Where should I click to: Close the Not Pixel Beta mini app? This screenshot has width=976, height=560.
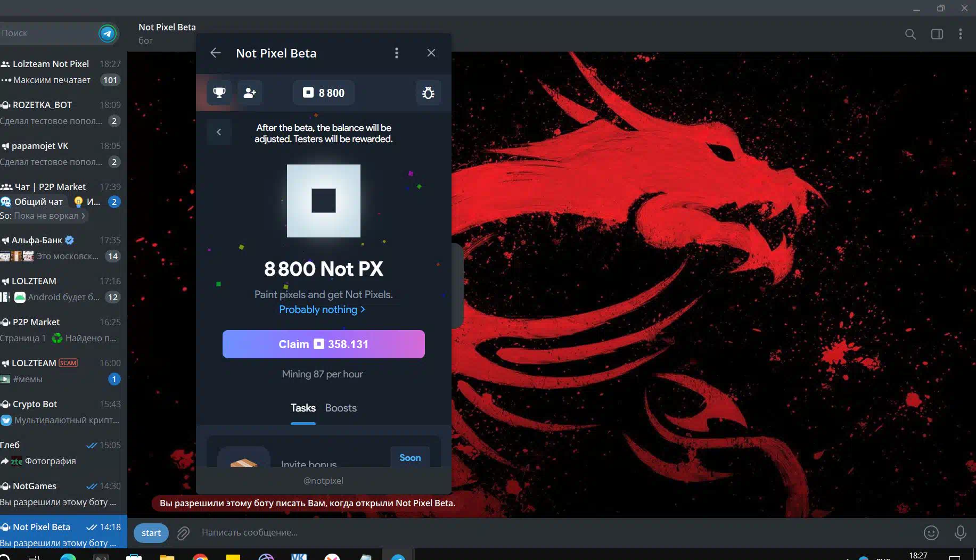pyautogui.click(x=431, y=53)
